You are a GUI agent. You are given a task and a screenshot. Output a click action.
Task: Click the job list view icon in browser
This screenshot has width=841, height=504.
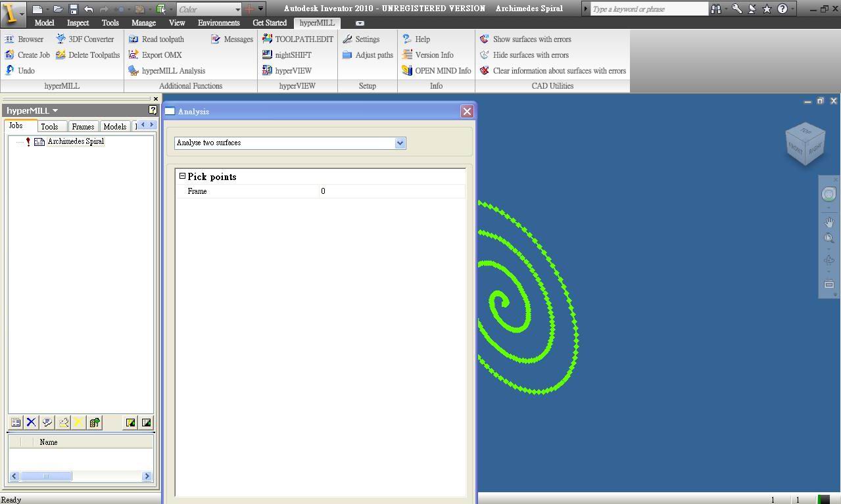[16, 423]
